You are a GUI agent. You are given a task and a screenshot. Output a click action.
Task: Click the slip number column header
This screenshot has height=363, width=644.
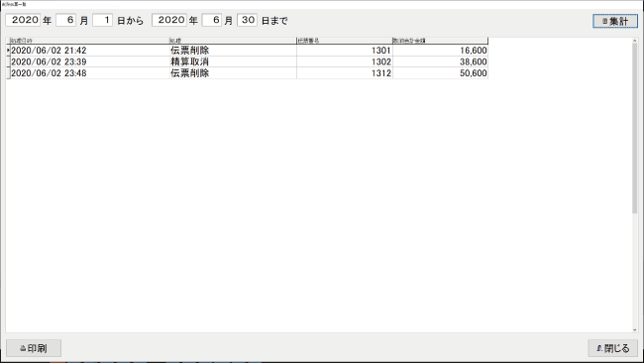click(x=345, y=41)
